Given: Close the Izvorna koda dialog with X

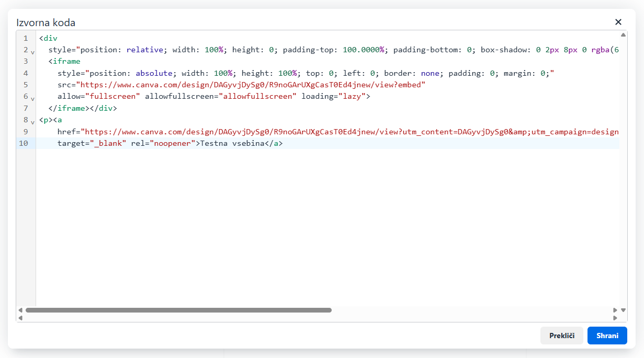Looking at the screenshot, I should coord(618,22).
